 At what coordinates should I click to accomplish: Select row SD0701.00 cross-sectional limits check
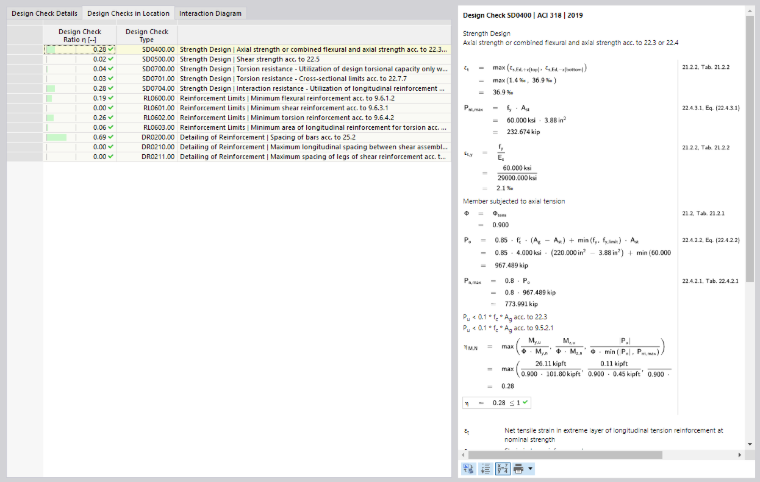247,79
